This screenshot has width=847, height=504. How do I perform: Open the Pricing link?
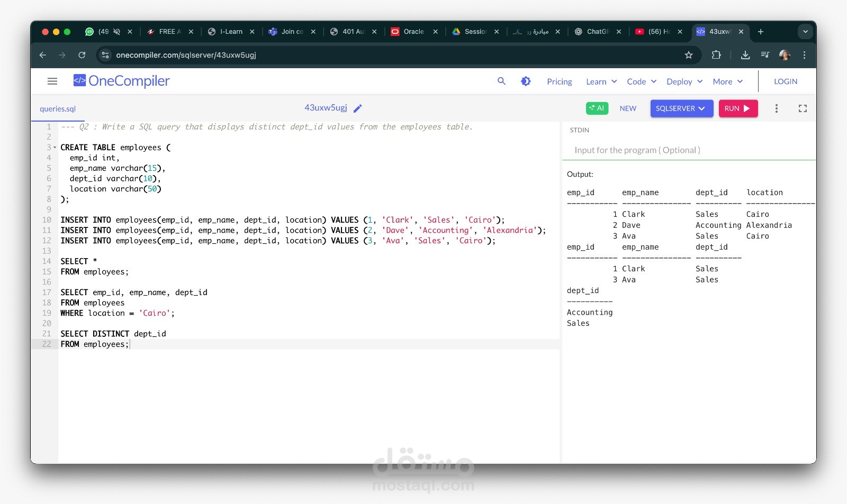(x=560, y=81)
